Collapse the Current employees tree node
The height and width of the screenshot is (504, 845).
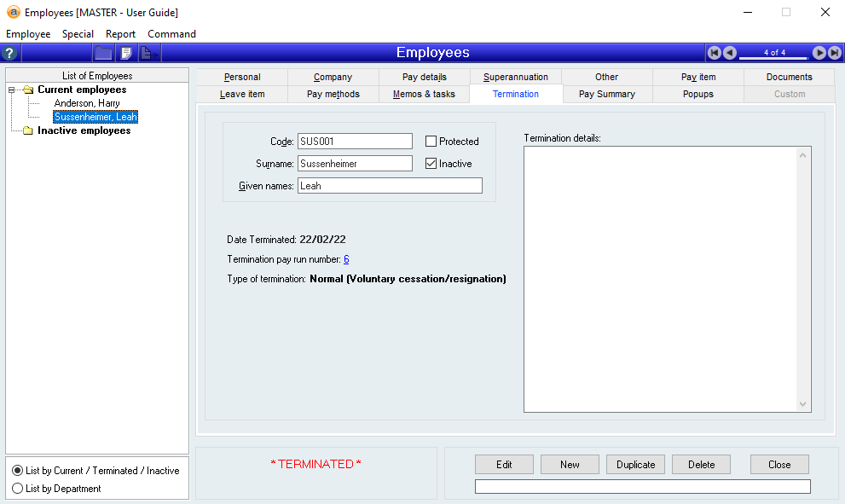coord(12,90)
